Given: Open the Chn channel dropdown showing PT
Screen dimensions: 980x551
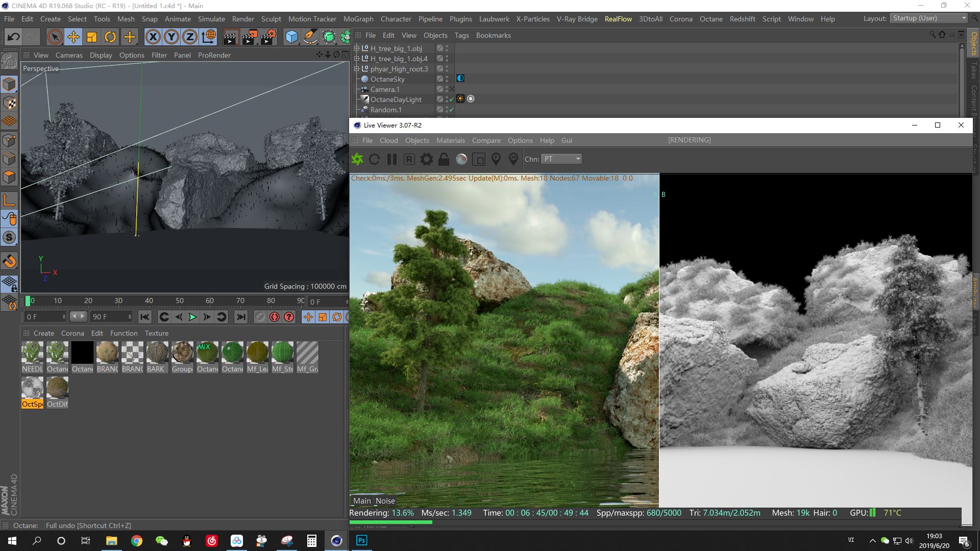Looking at the screenshot, I should point(561,159).
